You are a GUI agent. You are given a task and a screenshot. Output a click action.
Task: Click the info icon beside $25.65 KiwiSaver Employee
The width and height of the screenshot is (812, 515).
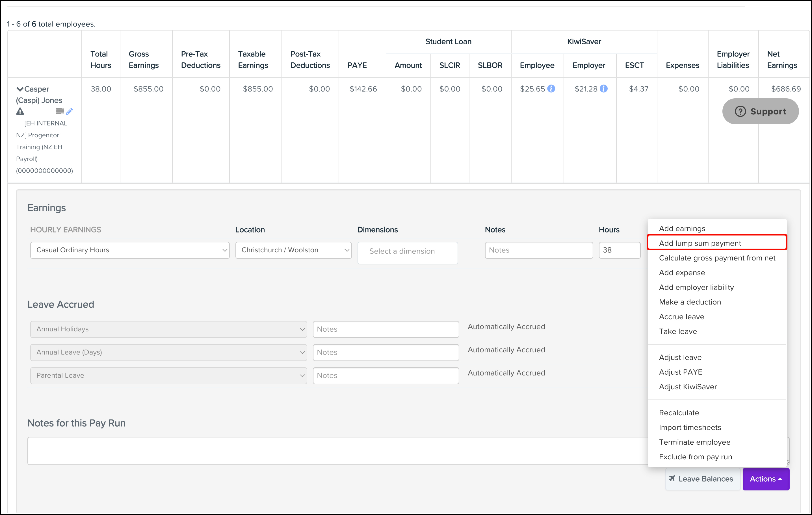pos(551,89)
